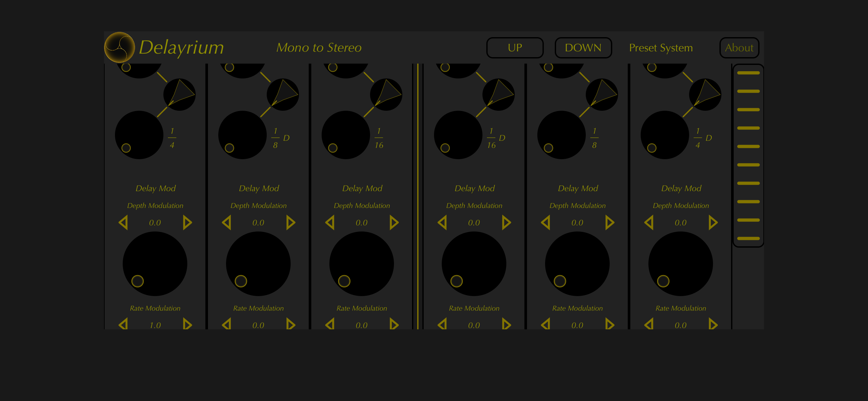868x401 pixels.
Task: Increase second channel Depth Modulation with right arrow
Action: click(x=290, y=223)
